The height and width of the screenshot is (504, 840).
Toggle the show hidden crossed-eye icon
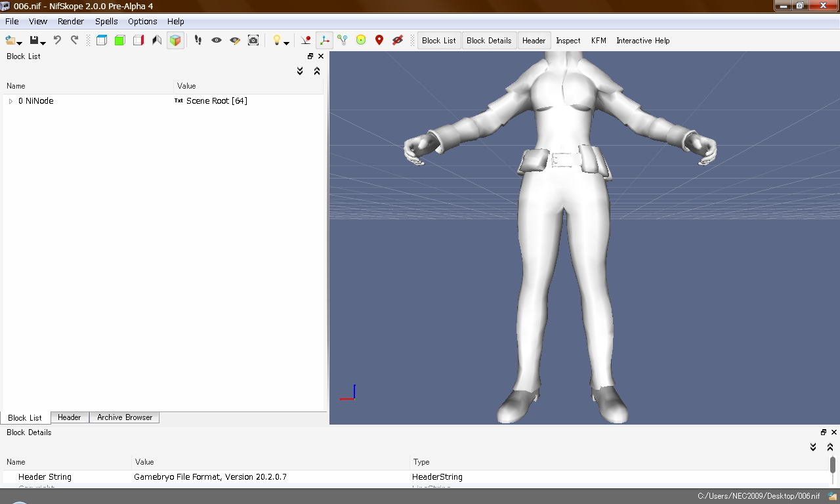397,40
